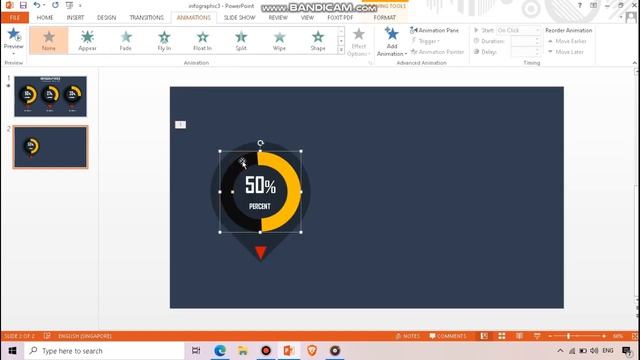This screenshot has width=640, height=360.
Task: Open File Explorer from taskbar
Action: (243, 351)
